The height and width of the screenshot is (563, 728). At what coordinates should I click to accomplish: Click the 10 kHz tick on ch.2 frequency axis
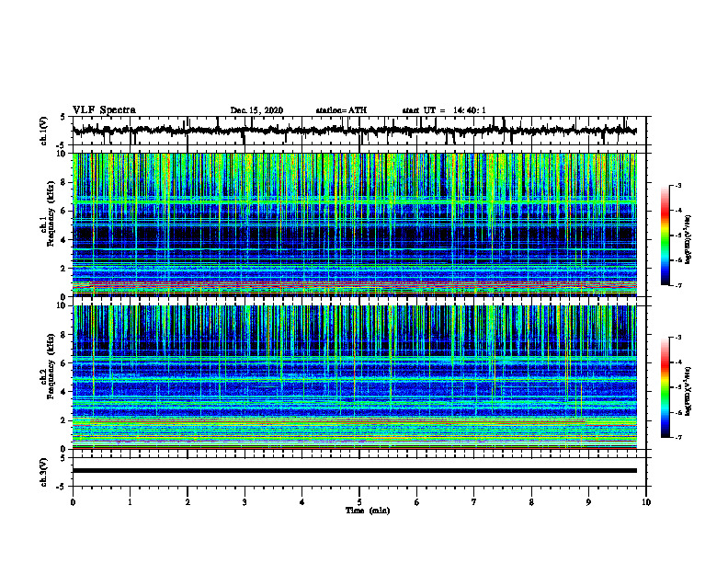coord(63,305)
